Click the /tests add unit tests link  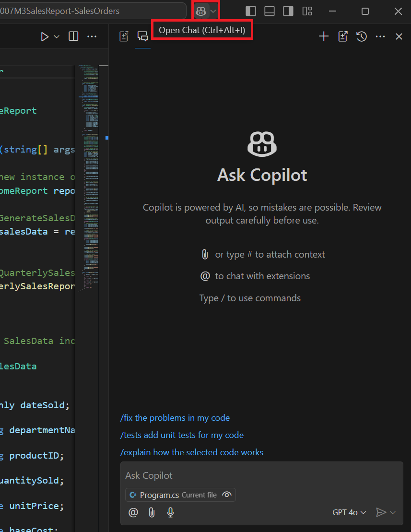[182, 435]
